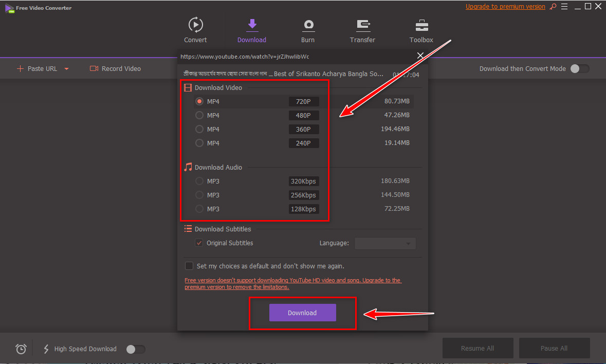Check 'Set my choices as default' checkbox
The width and height of the screenshot is (606, 364).
click(x=189, y=266)
